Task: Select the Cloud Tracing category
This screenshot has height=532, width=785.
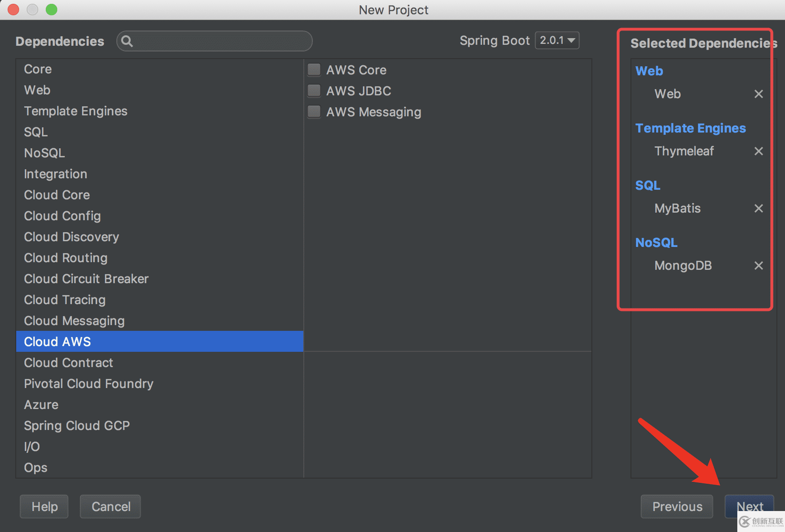Action: pyautogui.click(x=160, y=300)
